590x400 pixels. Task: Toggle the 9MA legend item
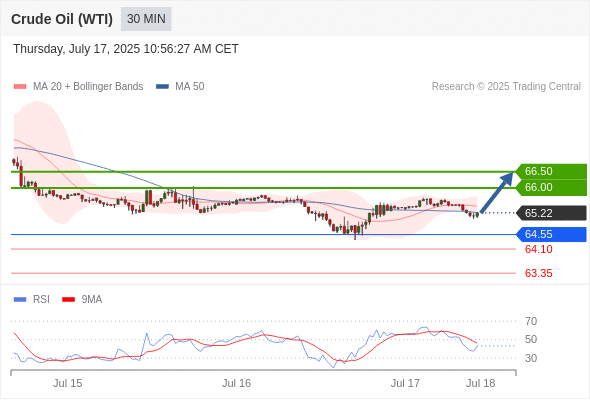point(82,300)
